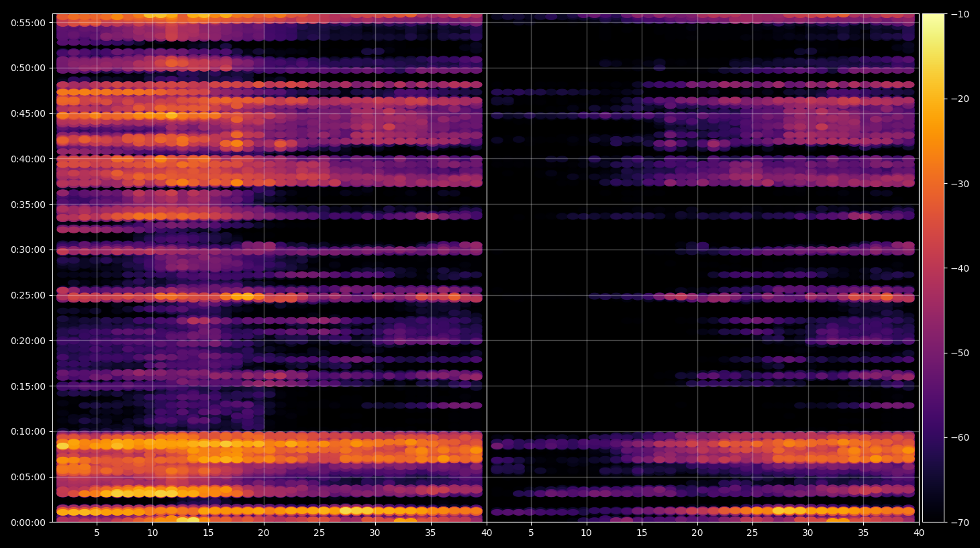Click x-axis tick 15 under the left heatmap
This screenshot has height=548, width=980.
[208, 533]
